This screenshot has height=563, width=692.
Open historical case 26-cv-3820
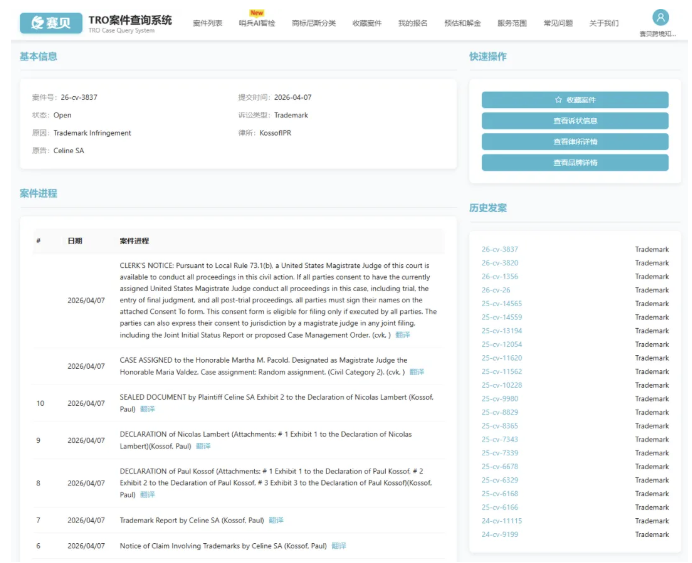tap(499, 263)
